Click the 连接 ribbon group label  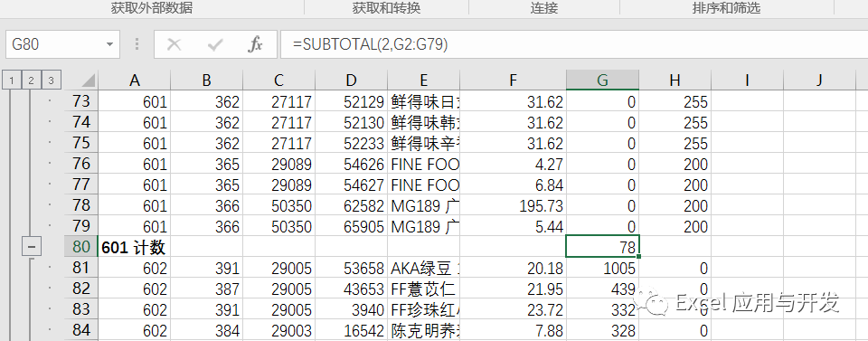544,8
